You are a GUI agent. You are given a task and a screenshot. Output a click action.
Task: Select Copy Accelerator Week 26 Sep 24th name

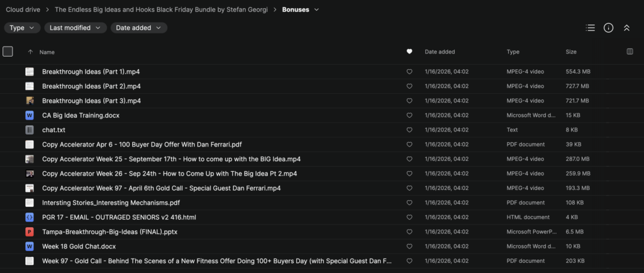[x=170, y=174]
